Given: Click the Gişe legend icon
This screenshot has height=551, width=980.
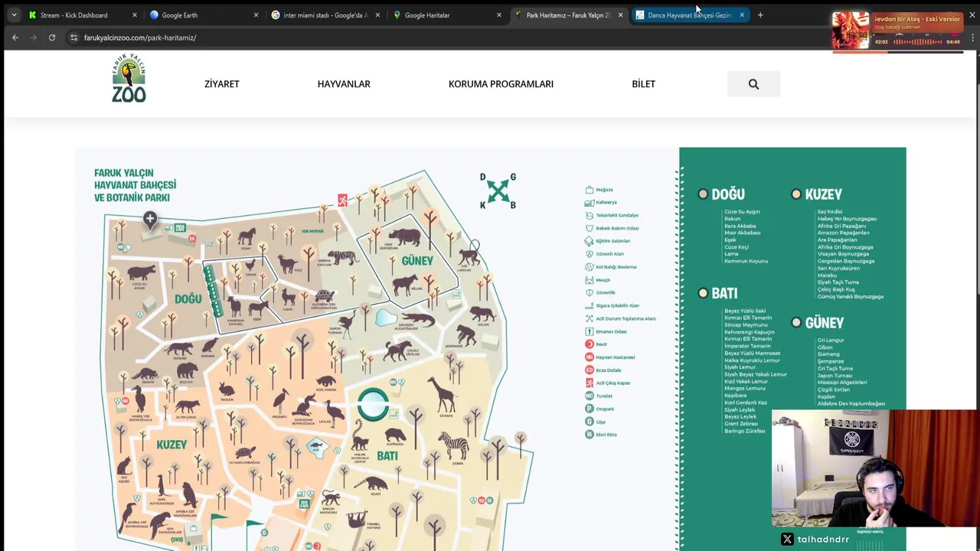Looking at the screenshot, I should (x=590, y=422).
